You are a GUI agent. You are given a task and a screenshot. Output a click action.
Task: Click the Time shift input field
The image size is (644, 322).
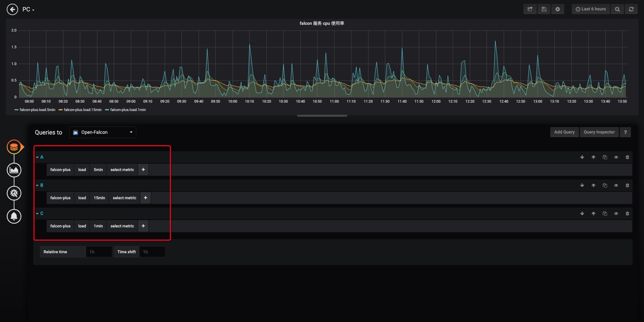[x=152, y=252]
